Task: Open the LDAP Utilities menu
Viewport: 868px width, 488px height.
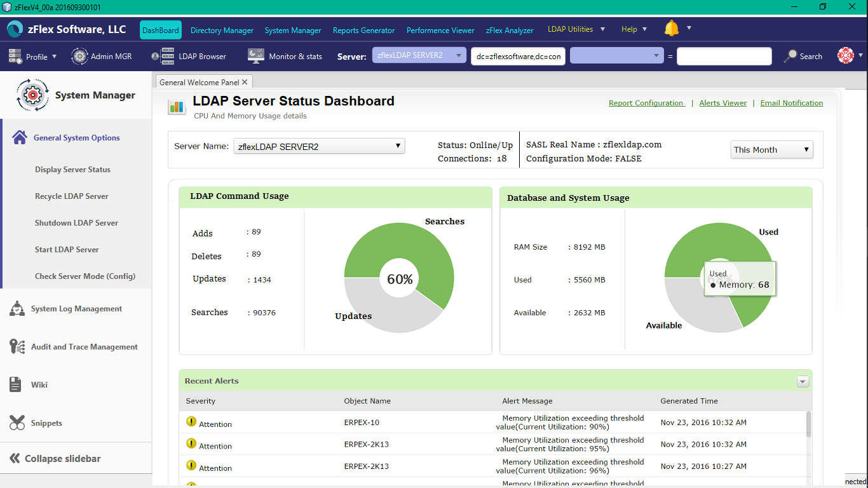Action: click(x=576, y=29)
